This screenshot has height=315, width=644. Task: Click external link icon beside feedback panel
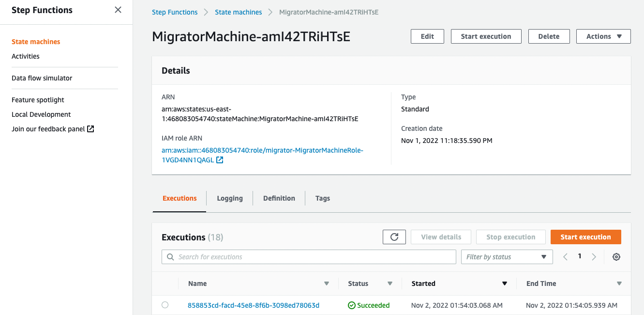[90, 129]
